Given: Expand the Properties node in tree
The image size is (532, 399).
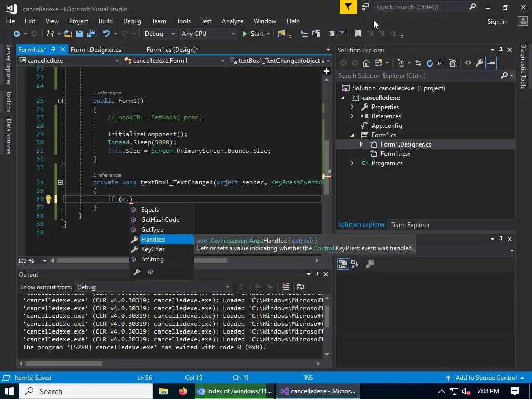Looking at the screenshot, I should (x=352, y=107).
